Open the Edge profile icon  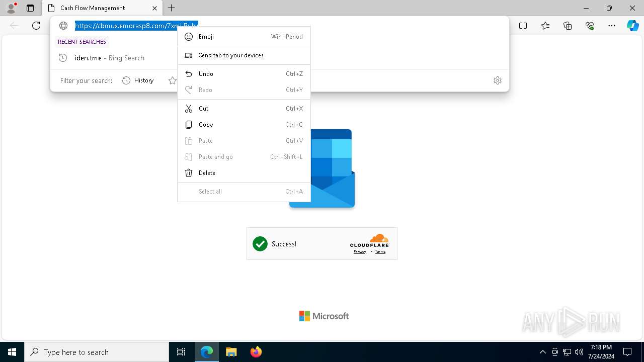pyautogui.click(x=11, y=8)
